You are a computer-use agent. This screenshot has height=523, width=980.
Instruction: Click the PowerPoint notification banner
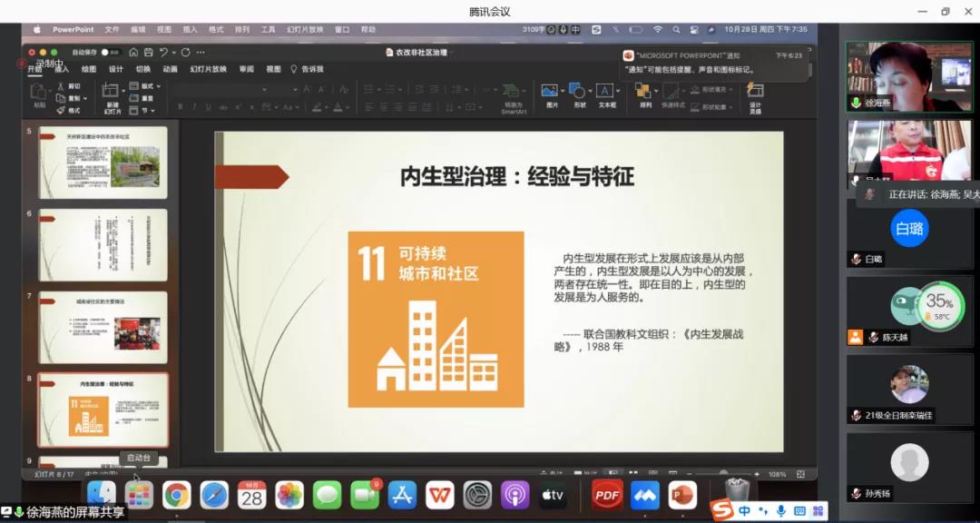(x=712, y=63)
